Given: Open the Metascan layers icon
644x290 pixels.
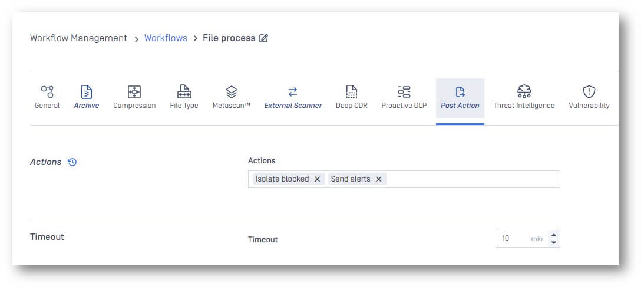Looking at the screenshot, I should [x=231, y=91].
